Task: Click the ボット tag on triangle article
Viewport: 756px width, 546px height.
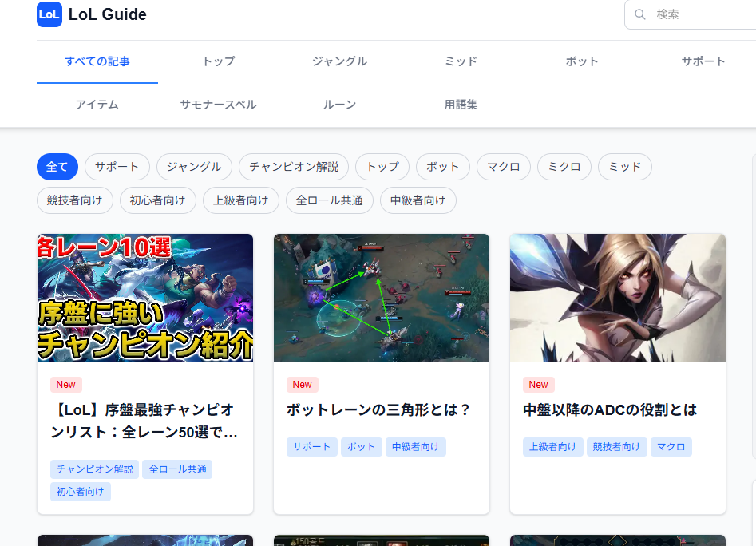Action: (x=362, y=447)
